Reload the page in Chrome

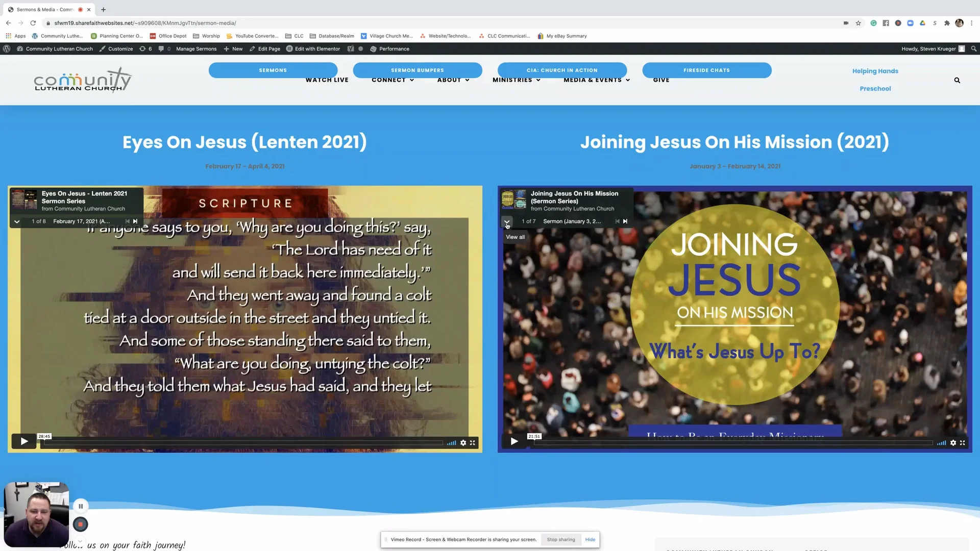pos(33,23)
